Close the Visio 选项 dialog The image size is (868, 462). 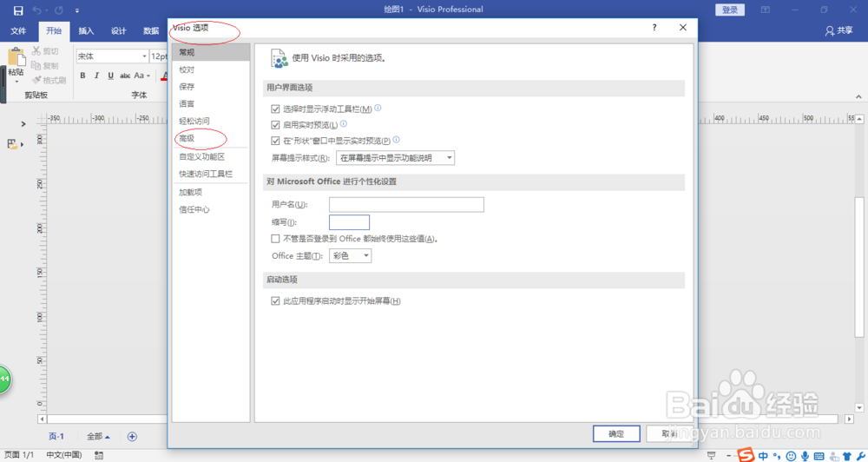click(683, 27)
